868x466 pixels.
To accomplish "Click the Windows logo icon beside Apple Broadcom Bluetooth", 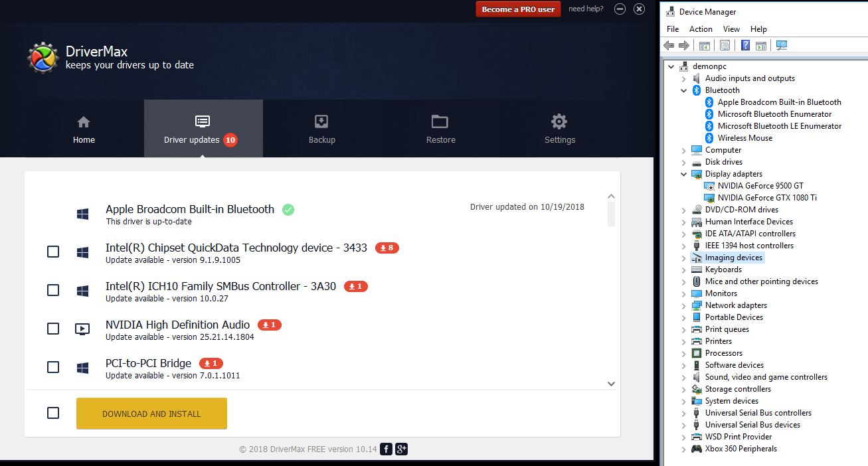I will pyautogui.click(x=82, y=214).
